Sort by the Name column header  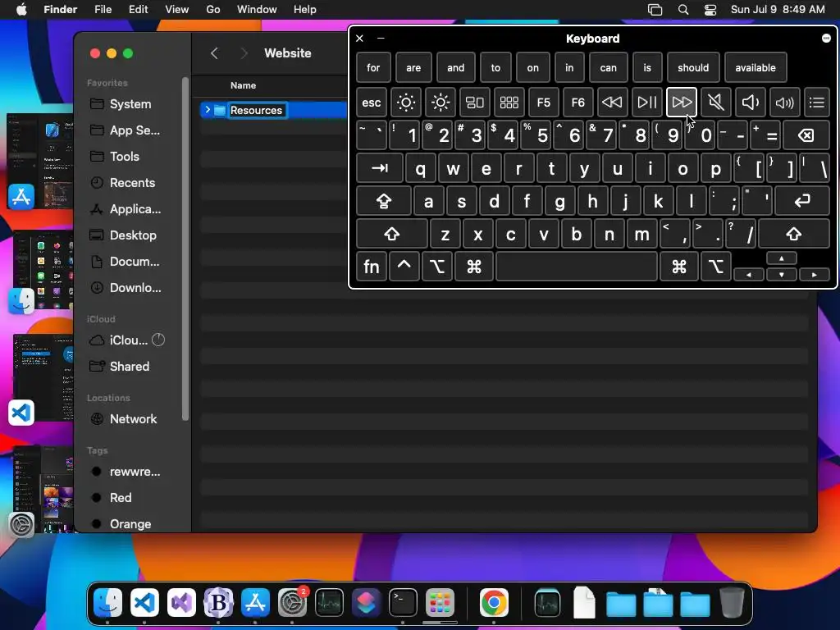coord(243,85)
